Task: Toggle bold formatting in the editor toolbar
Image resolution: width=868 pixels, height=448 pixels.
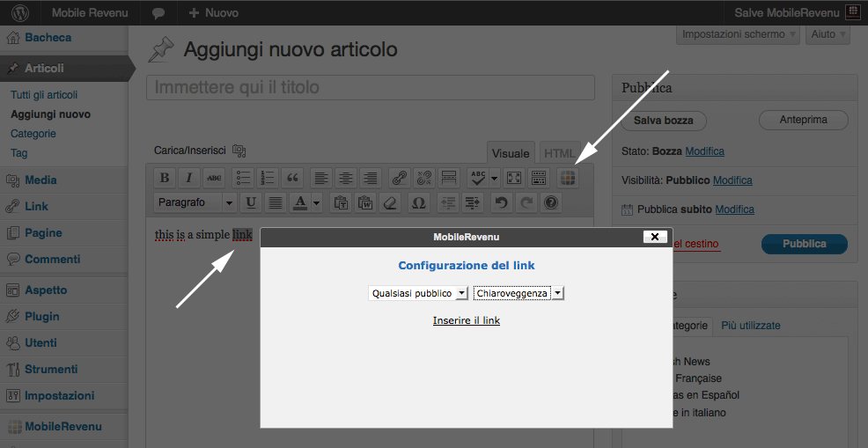Action: [x=165, y=178]
